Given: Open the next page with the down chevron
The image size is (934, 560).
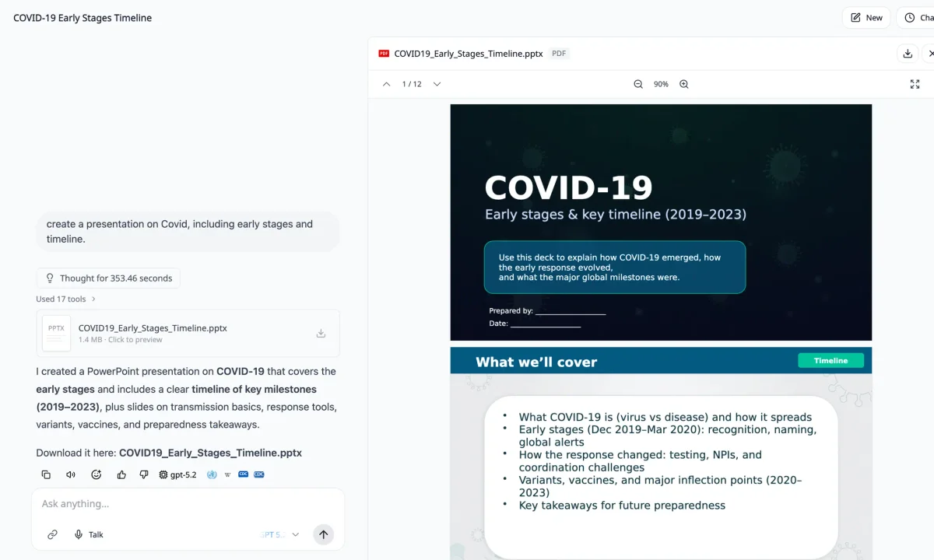Looking at the screenshot, I should point(436,84).
